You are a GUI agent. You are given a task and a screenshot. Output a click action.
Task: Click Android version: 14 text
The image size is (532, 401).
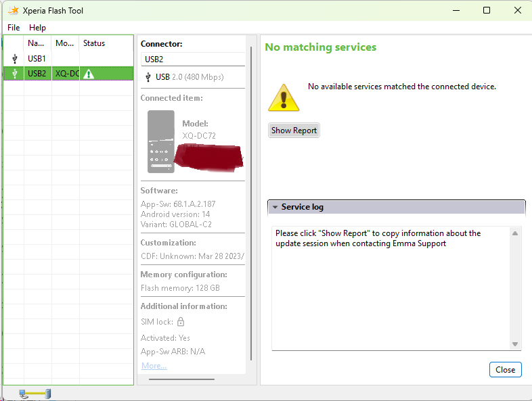pyautogui.click(x=175, y=214)
